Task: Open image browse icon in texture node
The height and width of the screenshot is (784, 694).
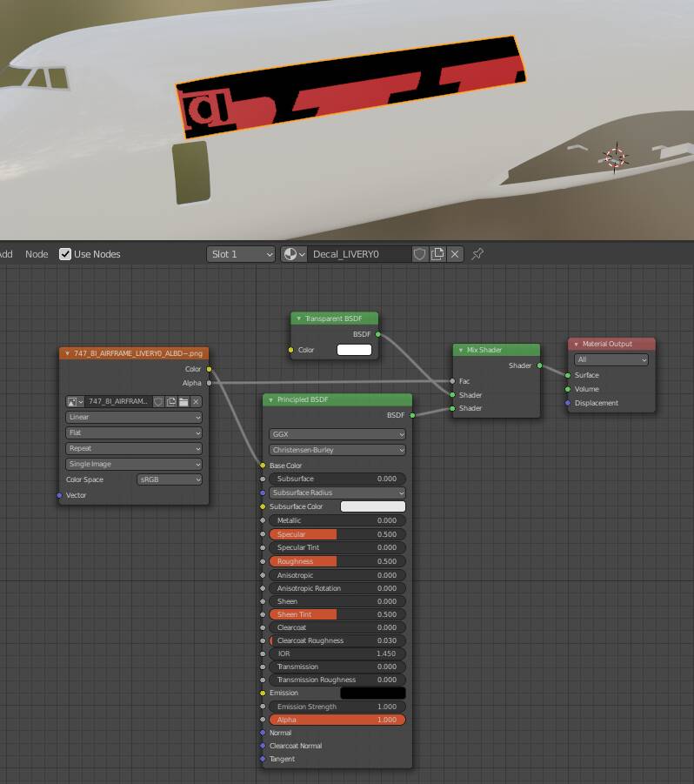Action: pos(75,401)
